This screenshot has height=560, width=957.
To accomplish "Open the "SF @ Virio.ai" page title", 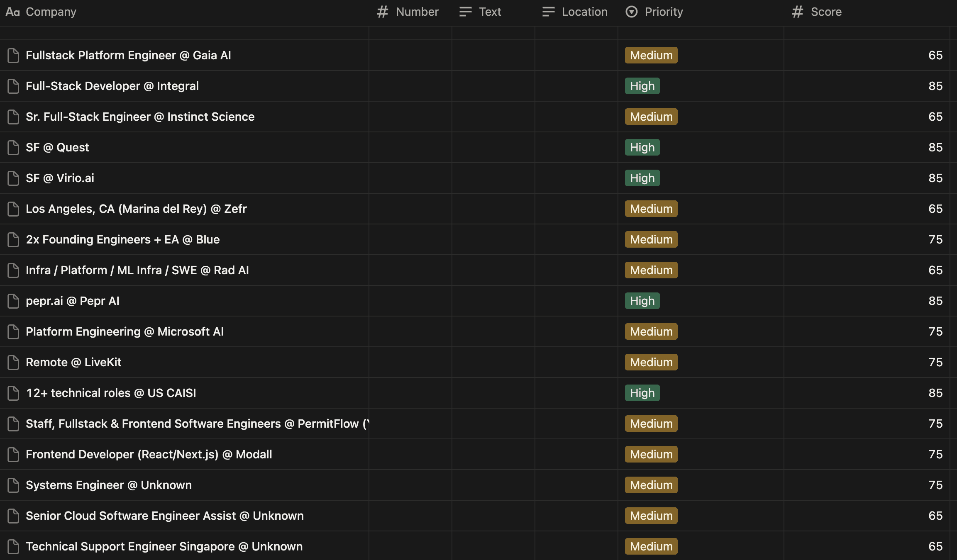I will tap(59, 178).
